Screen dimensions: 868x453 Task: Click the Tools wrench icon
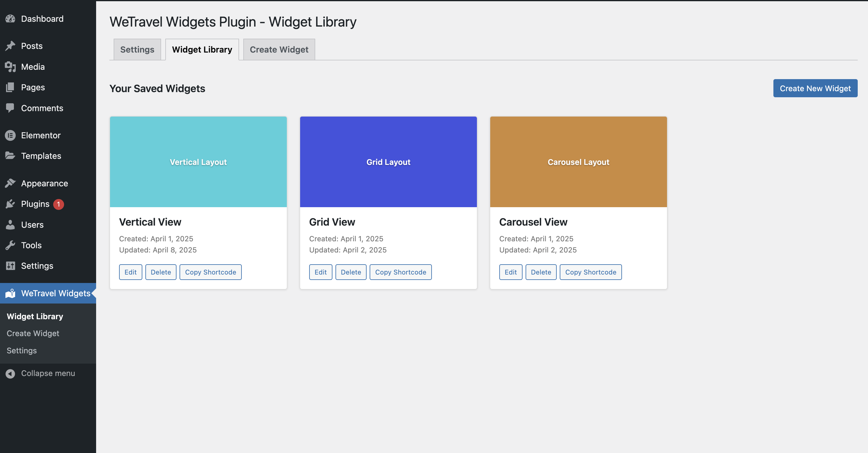[10, 245]
